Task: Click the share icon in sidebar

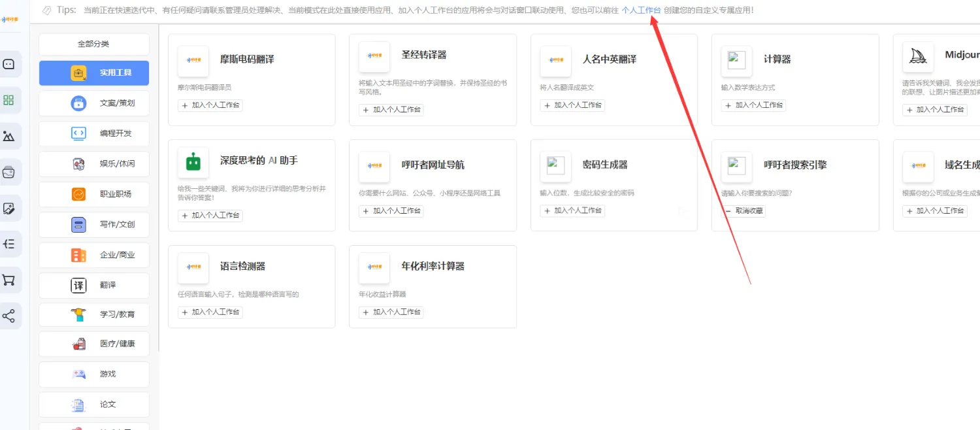Action: (x=9, y=317)
